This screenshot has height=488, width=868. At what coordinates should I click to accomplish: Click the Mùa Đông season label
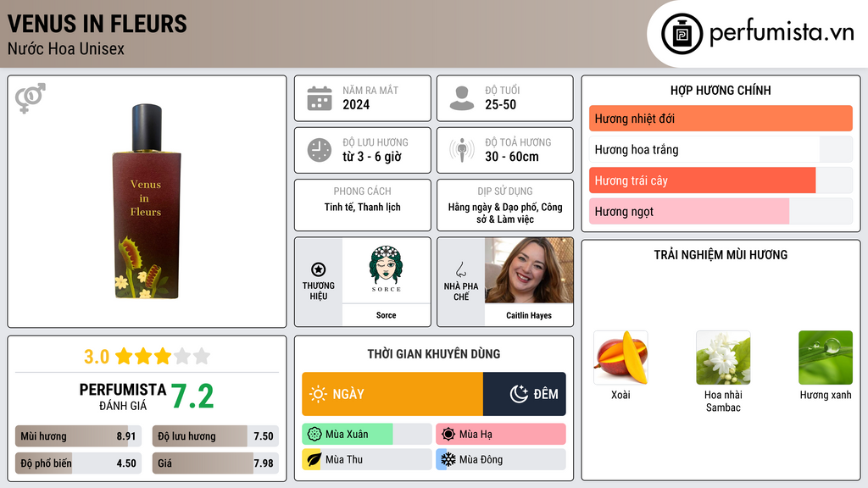[x=481, y=460]
